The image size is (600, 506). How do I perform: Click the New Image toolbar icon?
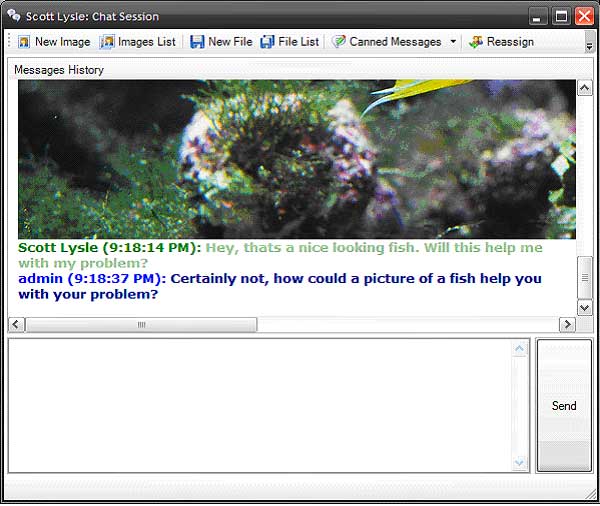click(24, 42)
